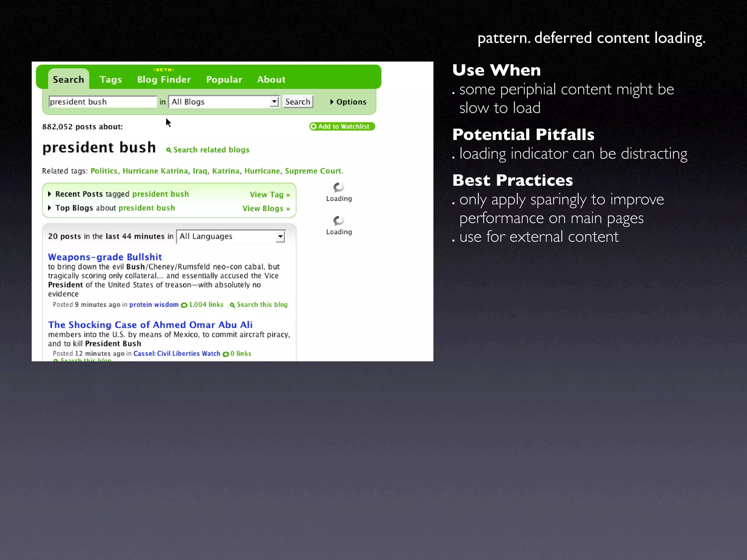Screen dimensions: 747x560
Task: Click the lower Loading spinner icon
Action: click(338, 221)
